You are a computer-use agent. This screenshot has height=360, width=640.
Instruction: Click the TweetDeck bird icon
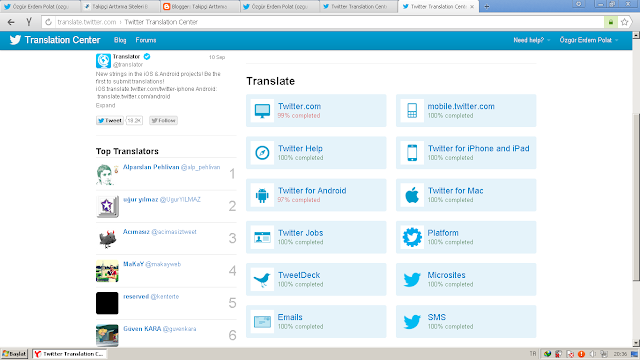(262, 280)
